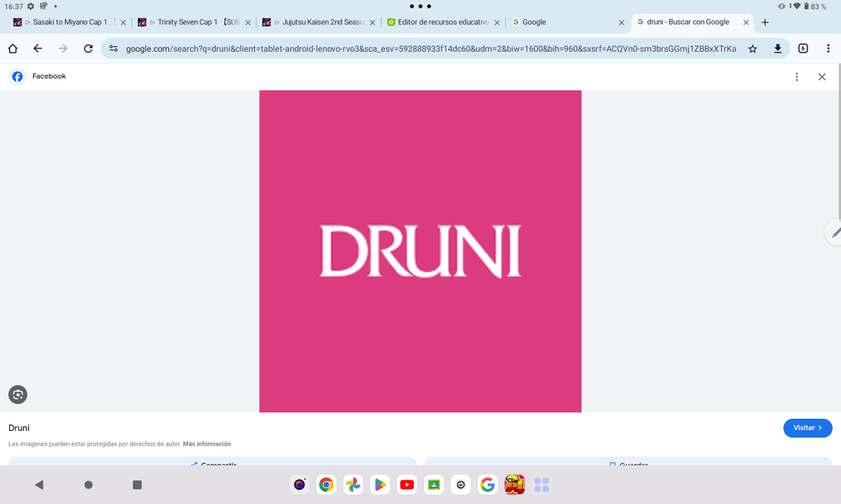841x504 pixels.
Task: Click the Visitar button
Action: click(x=808, y=428)
